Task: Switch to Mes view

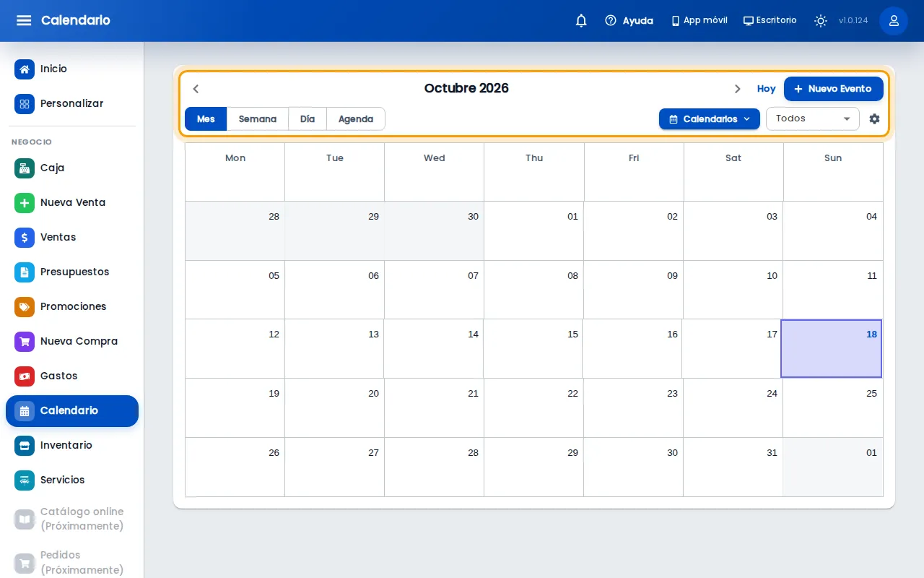Action: pos(206,119)
